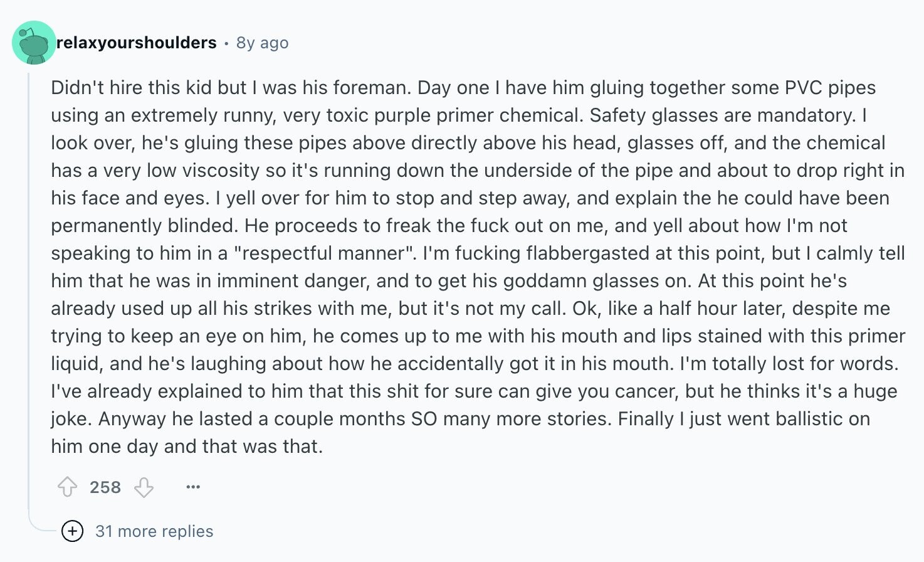
Task: Click "Safety glasses are mandatory" sentence
Action: tap(722, 115)
